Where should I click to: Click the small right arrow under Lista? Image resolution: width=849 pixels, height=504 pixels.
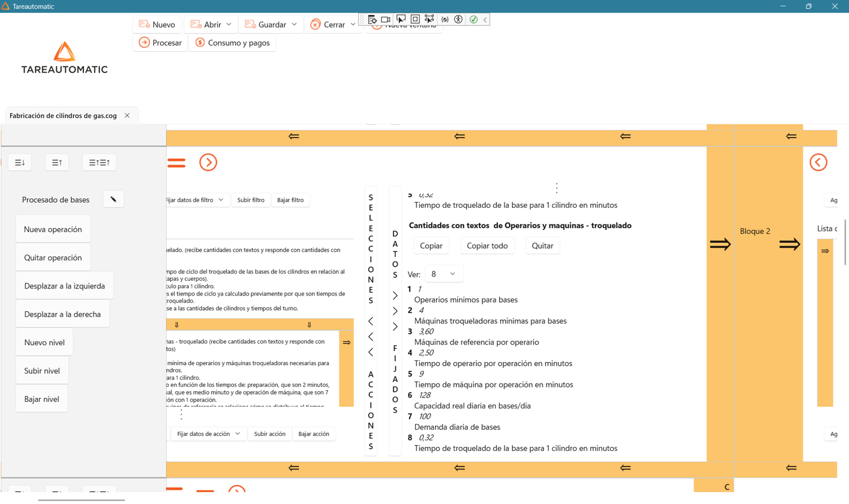point(825,251)
